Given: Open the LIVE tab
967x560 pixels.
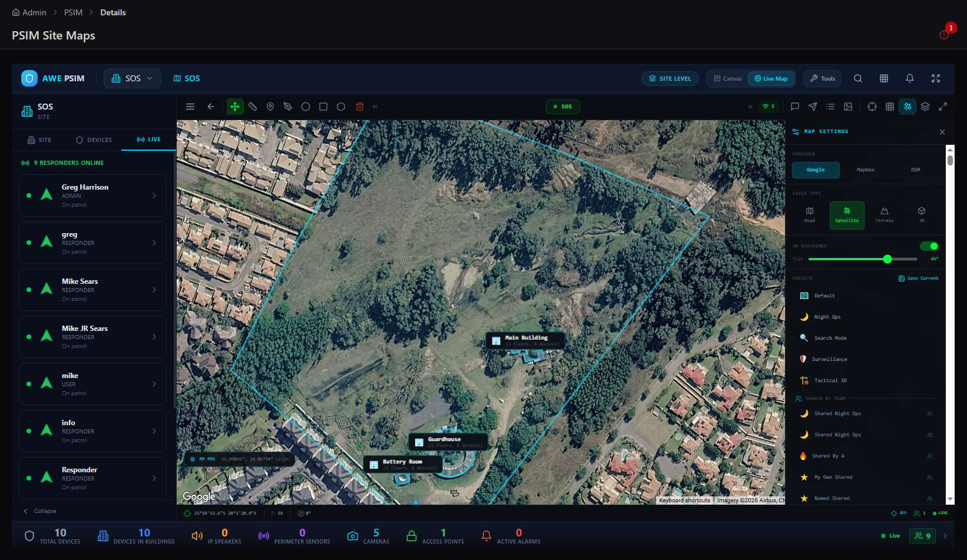Looking at the screenshot, I should point(148,140).
